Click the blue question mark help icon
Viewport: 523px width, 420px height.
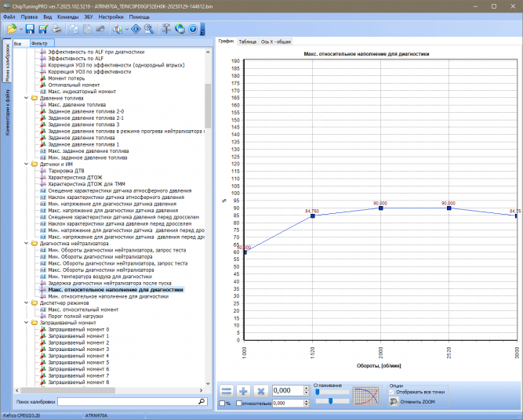[193, 29]
